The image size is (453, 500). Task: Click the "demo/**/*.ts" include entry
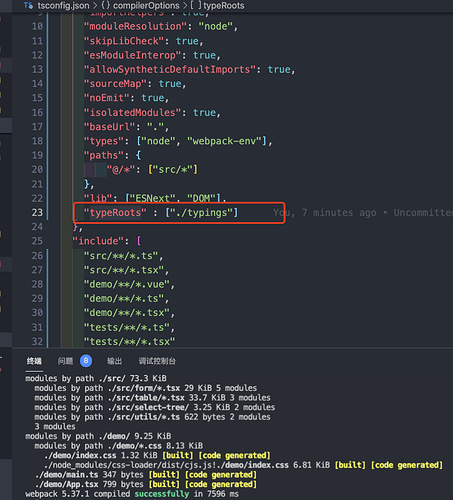point(124,298)
